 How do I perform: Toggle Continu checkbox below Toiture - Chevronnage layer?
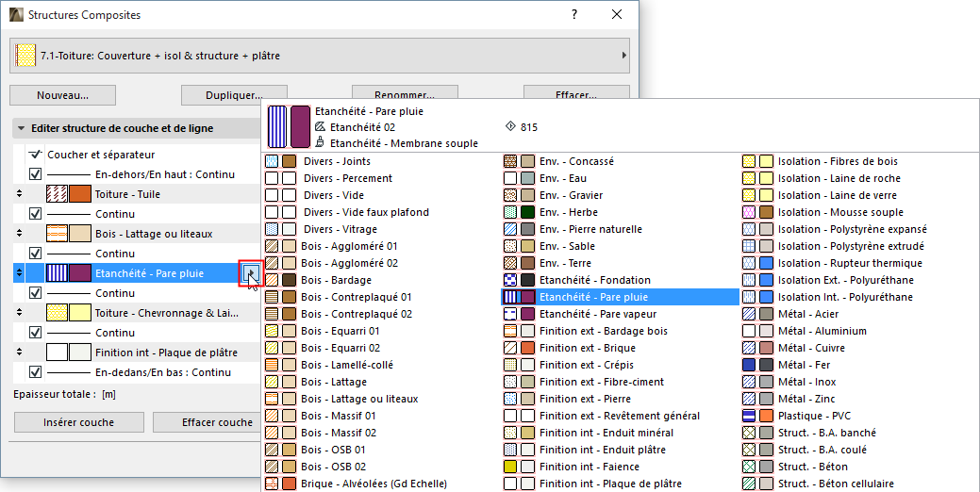(36, 333)
